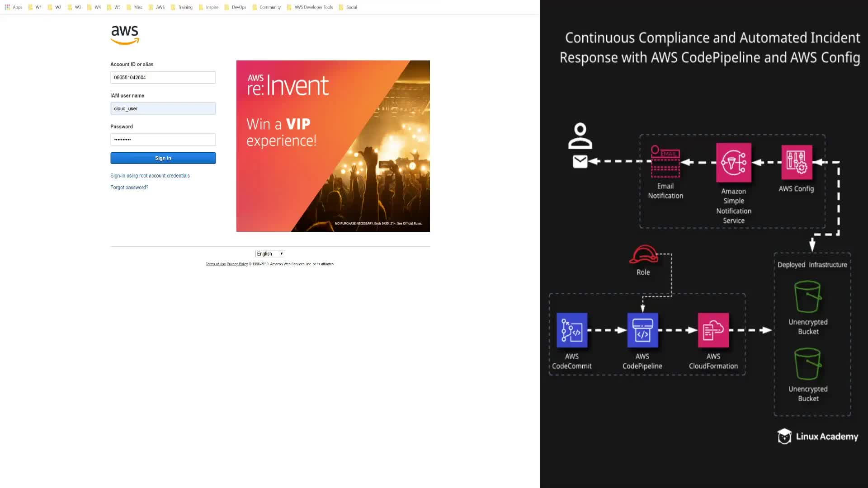The image size is (868, 488).
Task: Click the Email Notification icon in diagram
Action: [665, 162]
